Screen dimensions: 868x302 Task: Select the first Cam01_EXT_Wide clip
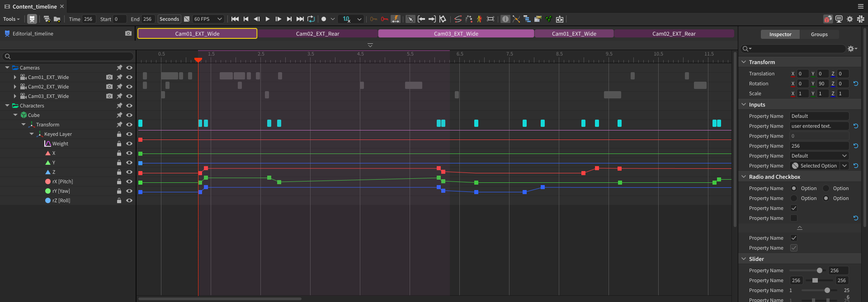click(198, 33)
